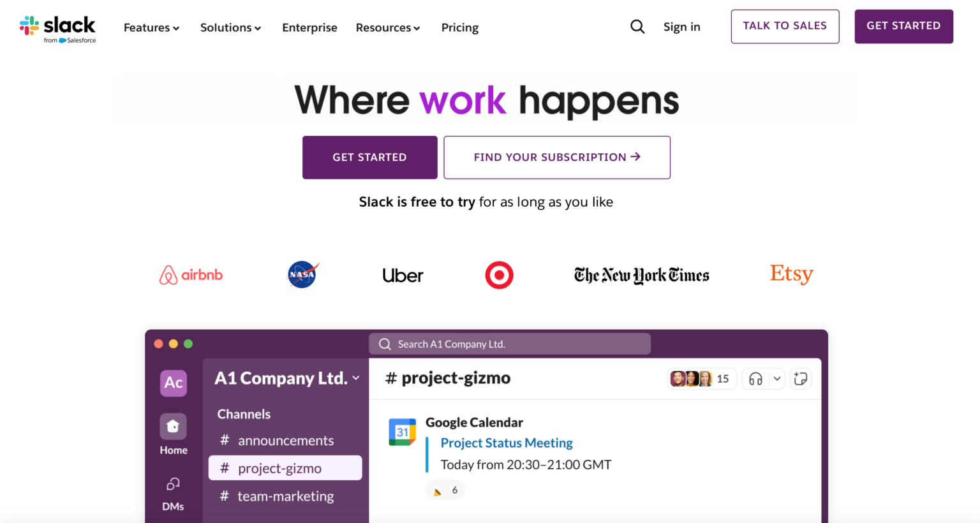The image size is (980, 523).
Task: Open the Solutions menu
Action: tap(230, 27)
